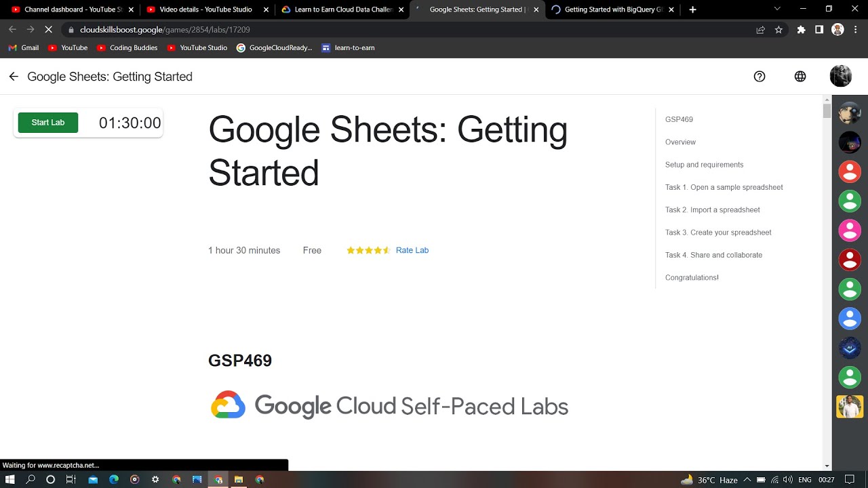This screenshot has height=488, width=868.
Task: Open the Coding Buddies bookmark
Action: tap(127, 48)
